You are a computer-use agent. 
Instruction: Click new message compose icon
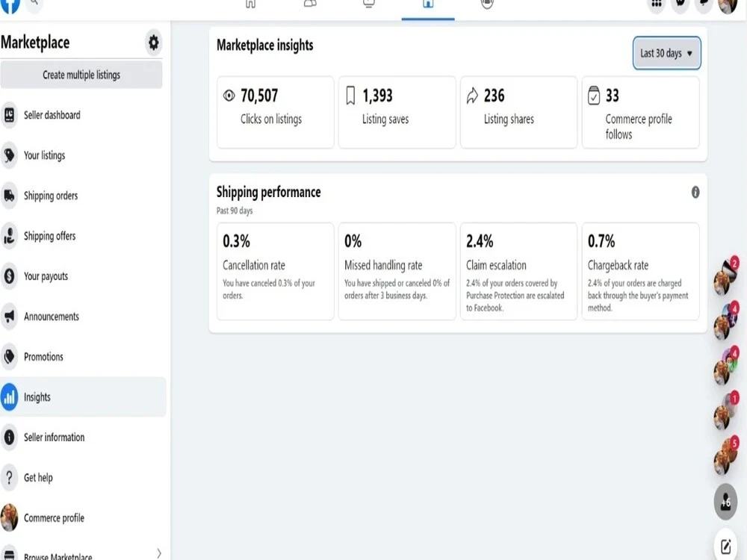coord(725,546)
